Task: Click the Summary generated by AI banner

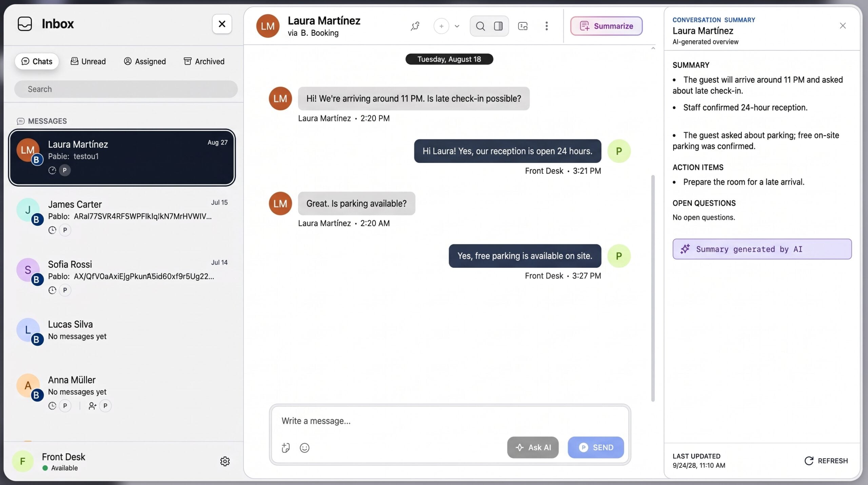Action: tap(762, 249)
